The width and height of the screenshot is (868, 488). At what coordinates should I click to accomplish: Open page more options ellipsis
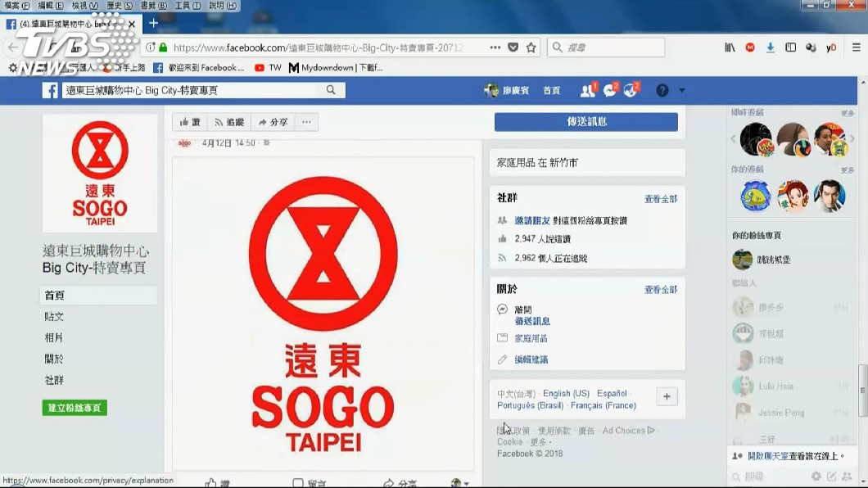[x=307, y=122]
